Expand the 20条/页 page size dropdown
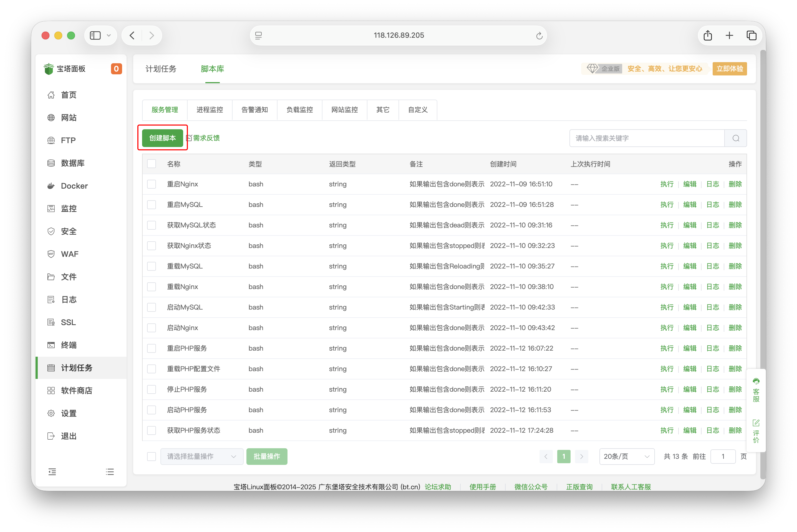Screen dimensions: 797x532 pos(626,456)
